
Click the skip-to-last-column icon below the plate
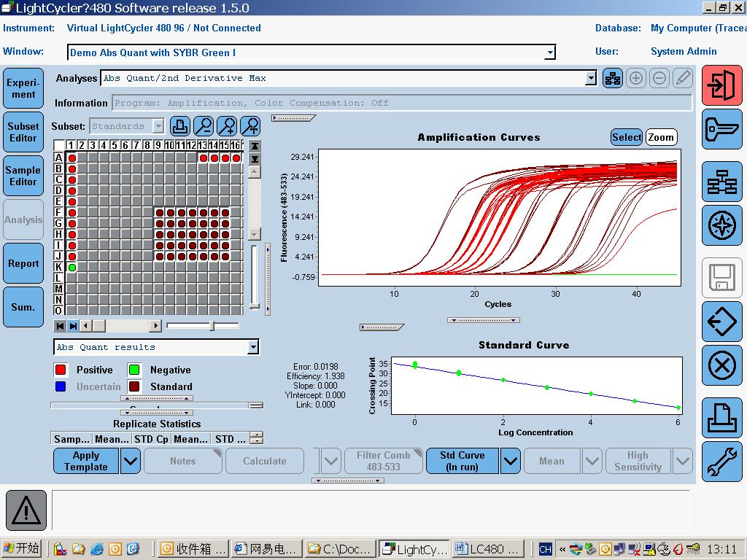tap(73, 326)
